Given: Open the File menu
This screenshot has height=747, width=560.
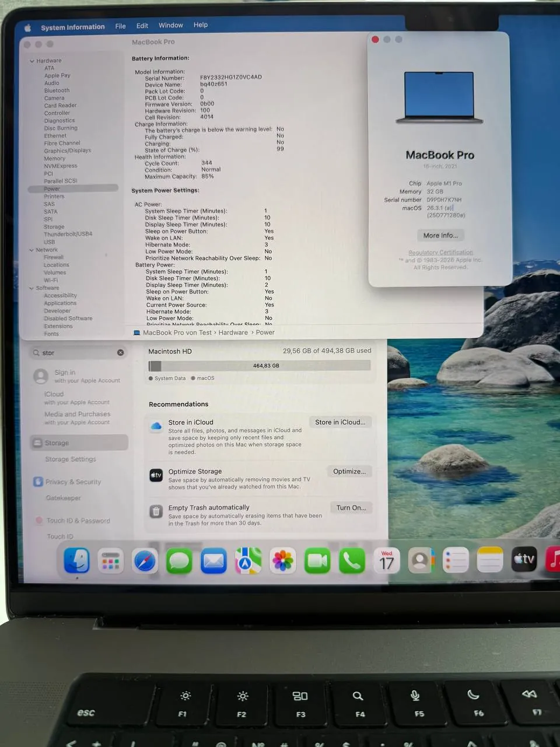Looking at the screenshot, I should click(120, 26).
